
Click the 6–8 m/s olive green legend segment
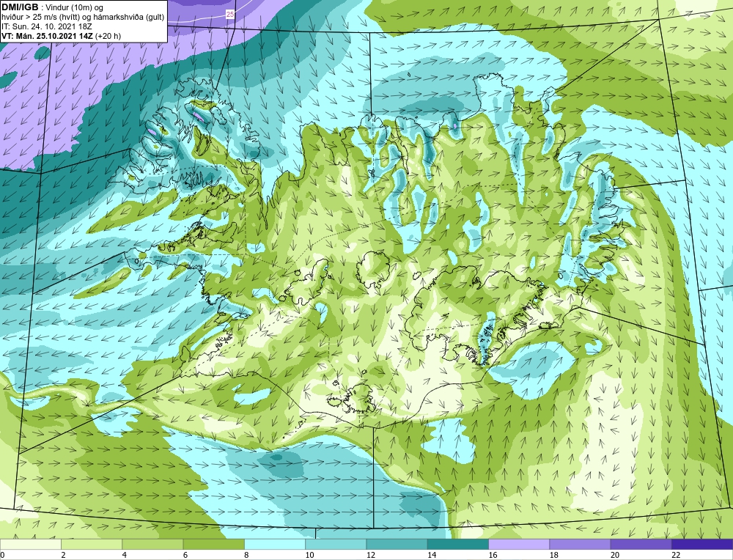[x=213, y=545]
